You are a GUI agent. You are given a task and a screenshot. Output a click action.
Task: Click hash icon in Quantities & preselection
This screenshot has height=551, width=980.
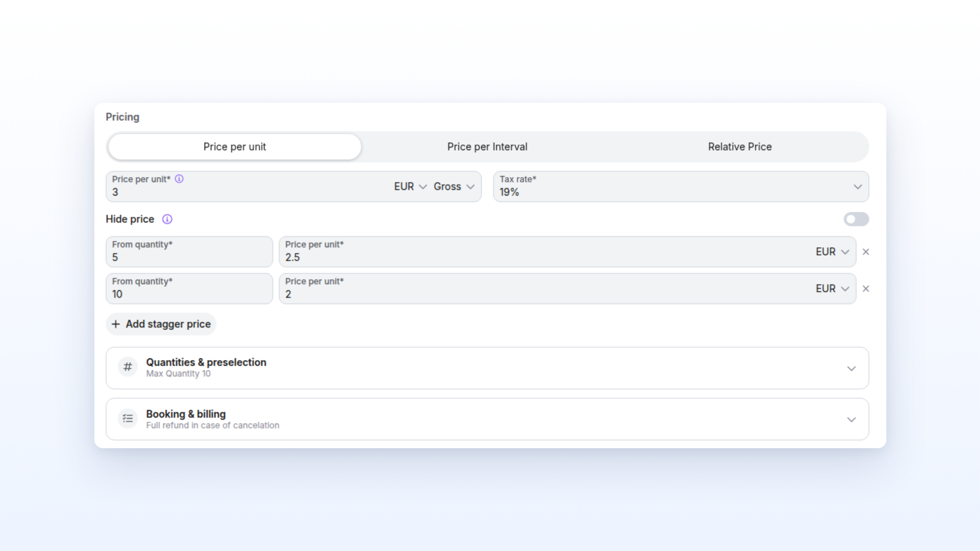pyautogui.click(x=127, y=367)
